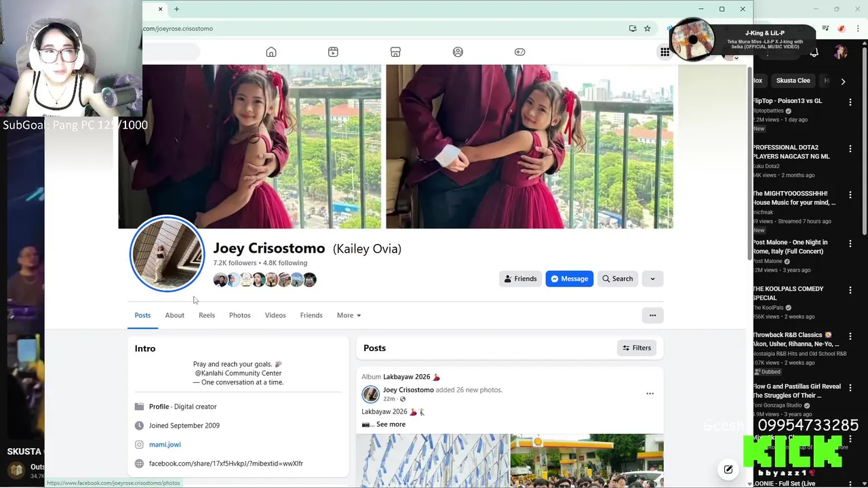
Task: Close the current Facebook browser tab
Action: 160,9
